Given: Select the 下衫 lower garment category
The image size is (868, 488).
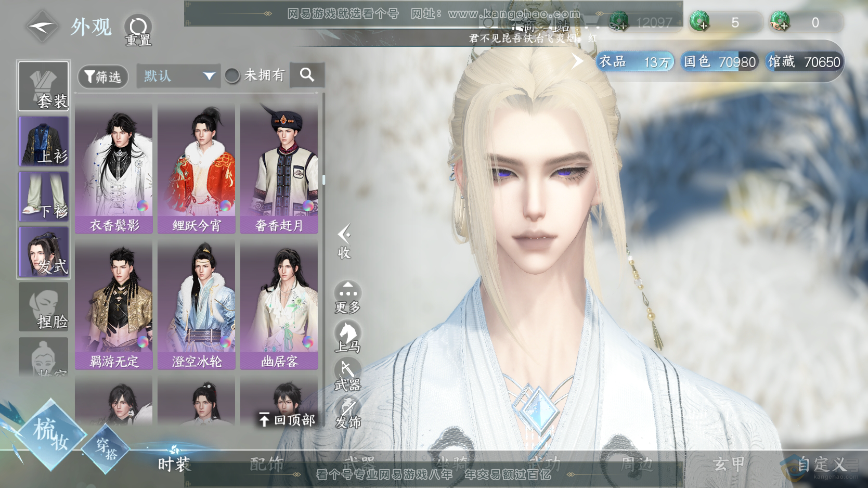Looking at the screenshot, I should (44, 196).
